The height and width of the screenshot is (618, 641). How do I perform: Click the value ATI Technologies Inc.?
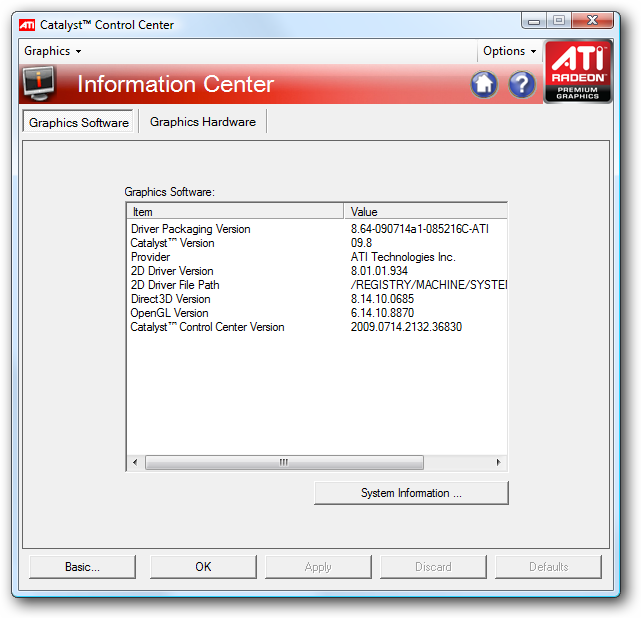(403, 257)
